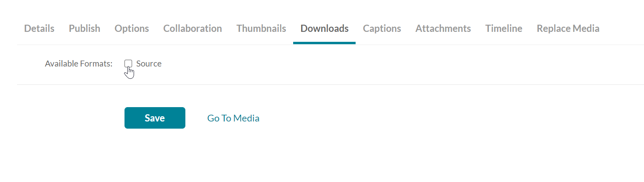This screenshot has height=182, width=644.
Task: Switch to the Captions tab
Action: tap(382, 28)
